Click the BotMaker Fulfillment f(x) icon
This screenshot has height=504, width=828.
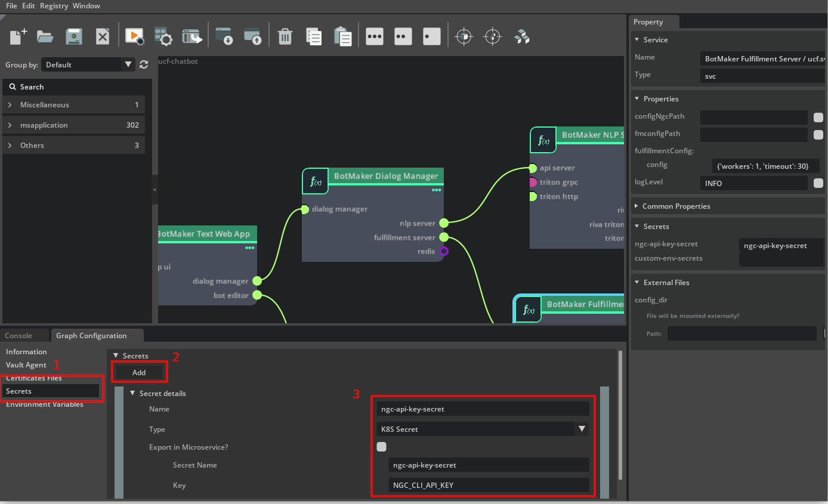(529, 309)
